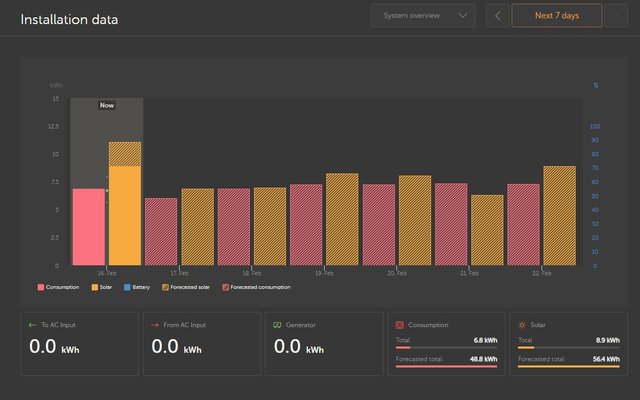The width and height of the screenshot is (640, 400).
Task: Toggle the Solar legend entry
Action: (102, 287)
